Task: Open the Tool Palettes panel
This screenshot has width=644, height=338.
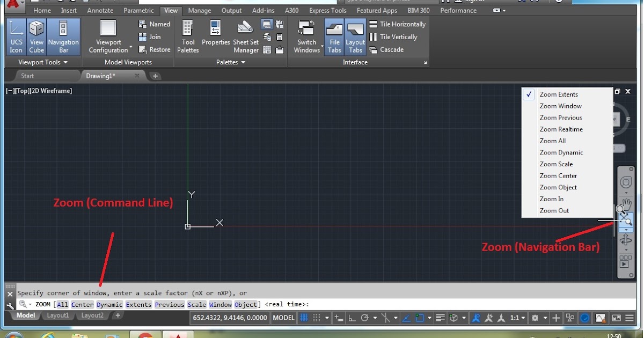Action: click(187, 33)
